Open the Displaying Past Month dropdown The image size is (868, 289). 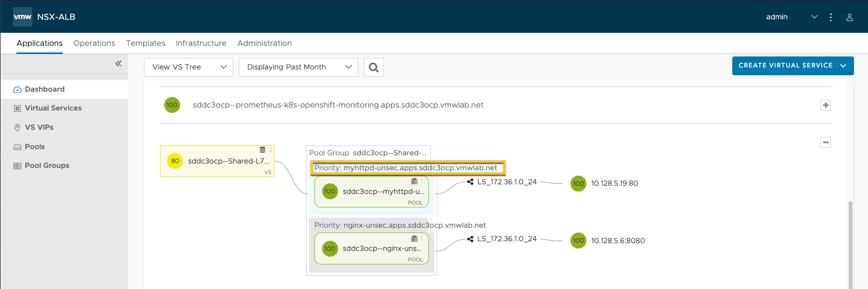coord(299,68)
